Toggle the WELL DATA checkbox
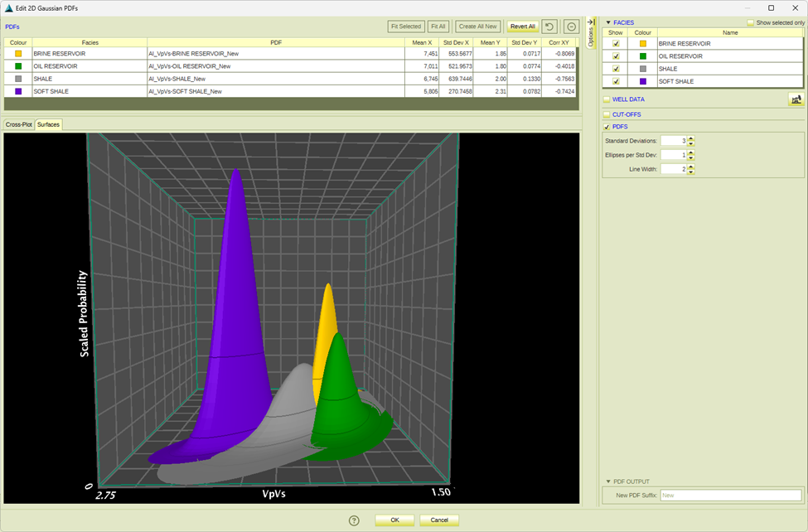Image resolution: width=808 pixels, height=532 pixels. 607,99
